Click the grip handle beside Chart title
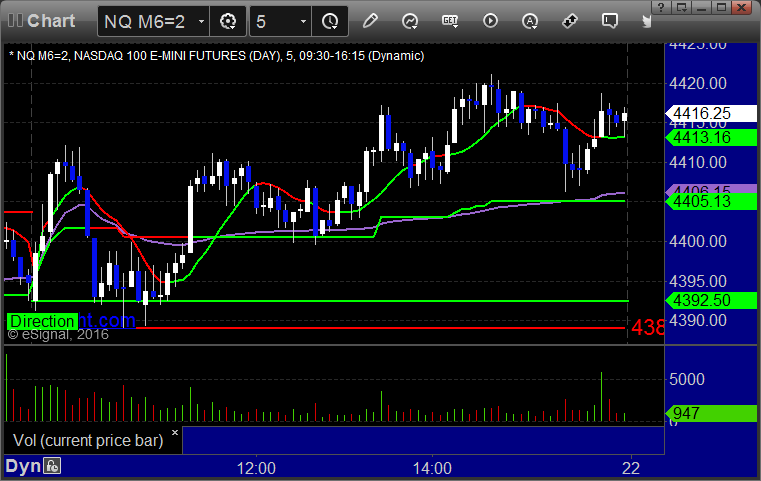Screen dimensions: 761x481 15,20
